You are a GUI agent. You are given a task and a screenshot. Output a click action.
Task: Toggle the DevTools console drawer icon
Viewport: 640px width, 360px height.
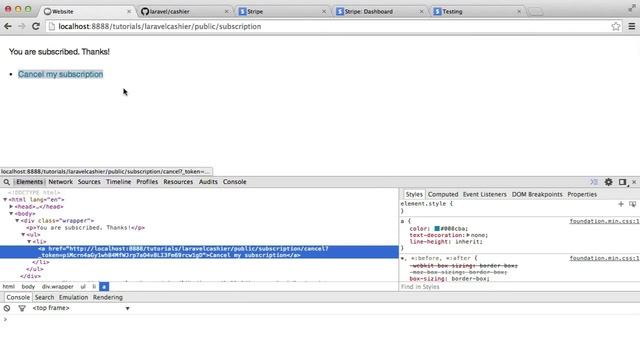[x=594, y=182]
